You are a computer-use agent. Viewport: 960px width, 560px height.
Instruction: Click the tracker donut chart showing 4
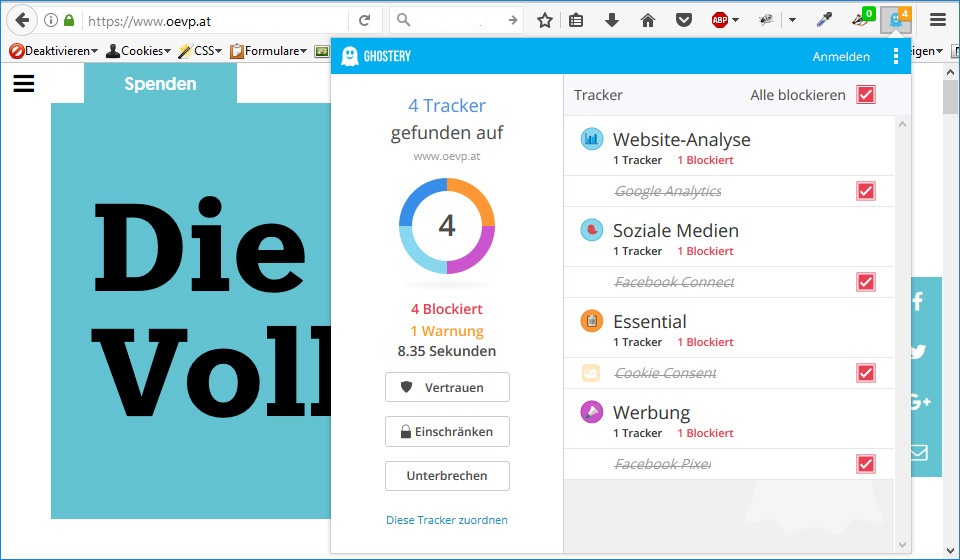(x=447, y=226)
